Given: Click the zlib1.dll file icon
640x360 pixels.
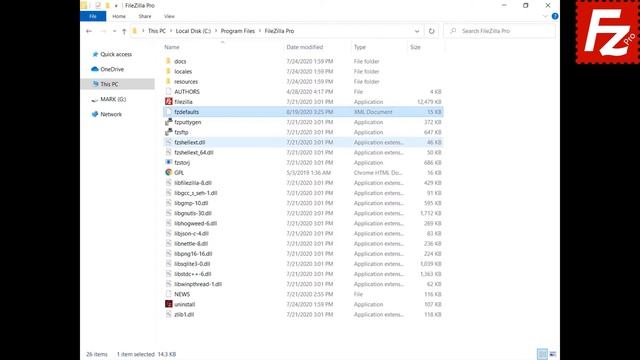Looking at the screenshot, I should pyautogui.click(x=169, y=314).
